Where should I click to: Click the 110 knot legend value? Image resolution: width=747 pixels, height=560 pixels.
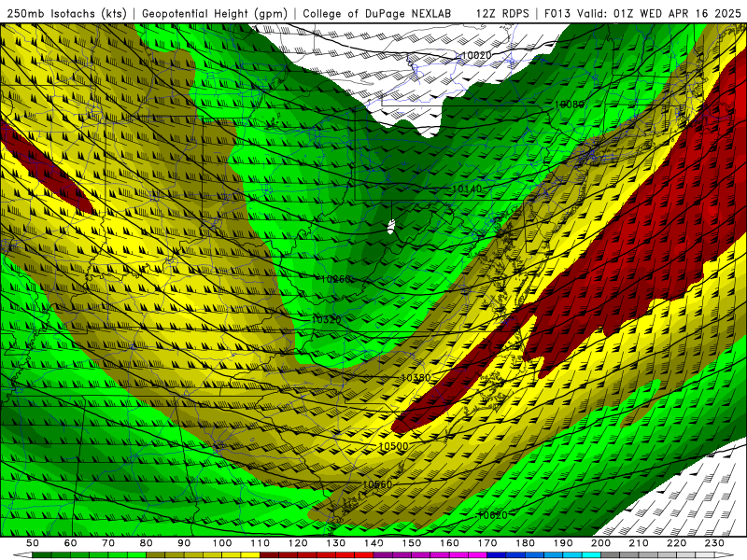pyautogui.click(x=261, y=543)
